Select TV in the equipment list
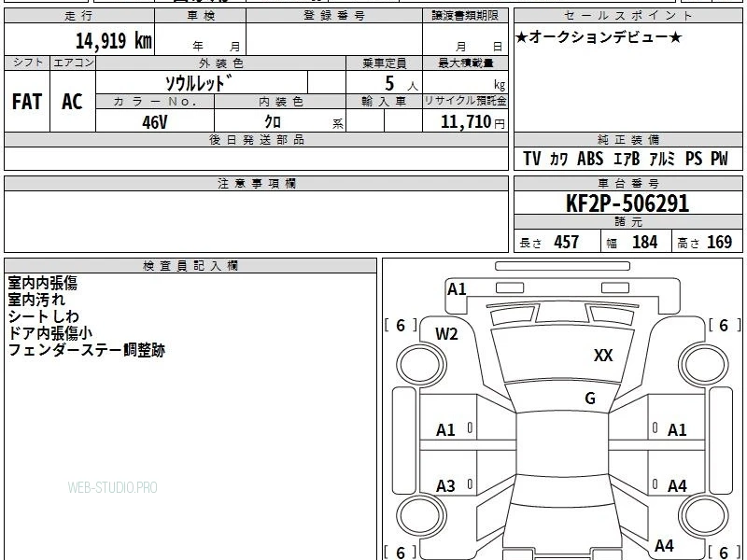The image size is (747, 560). coord(531,159)
